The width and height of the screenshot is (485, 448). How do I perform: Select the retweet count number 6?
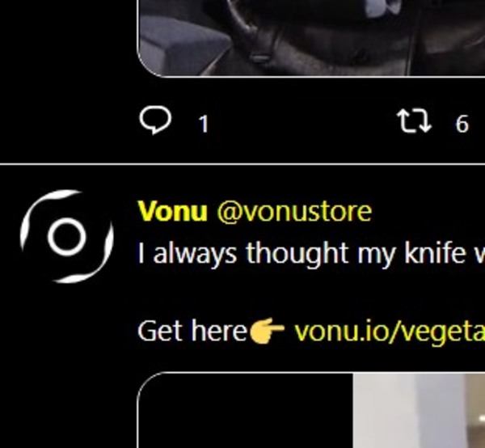462,124
